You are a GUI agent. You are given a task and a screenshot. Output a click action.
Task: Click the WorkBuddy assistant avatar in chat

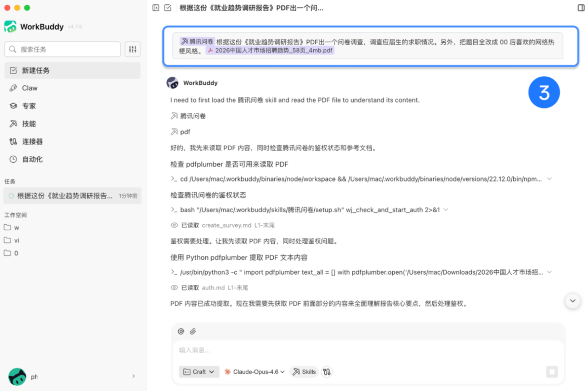172,83
